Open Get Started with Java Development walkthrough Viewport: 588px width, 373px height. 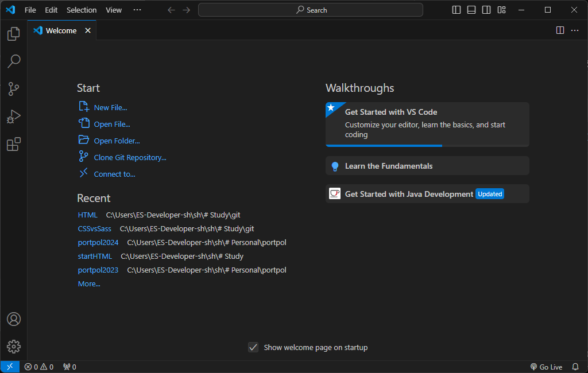coord(427,194)
